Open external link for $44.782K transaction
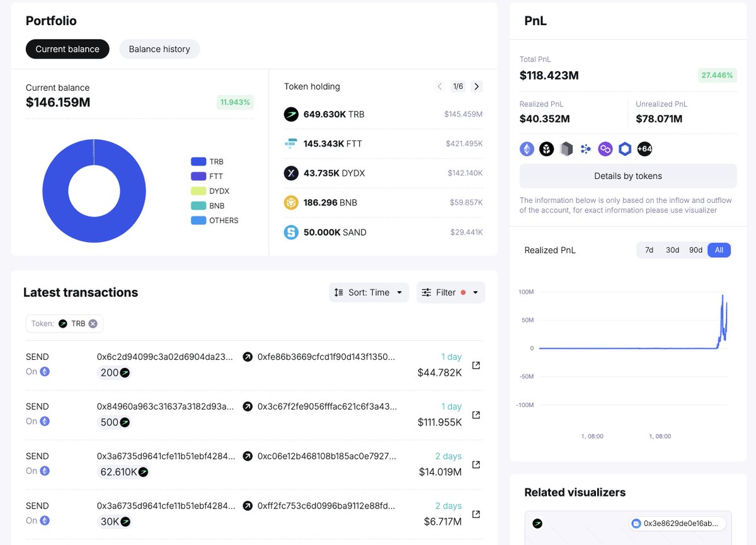756x545 pixels. click(x=476, y=365)
